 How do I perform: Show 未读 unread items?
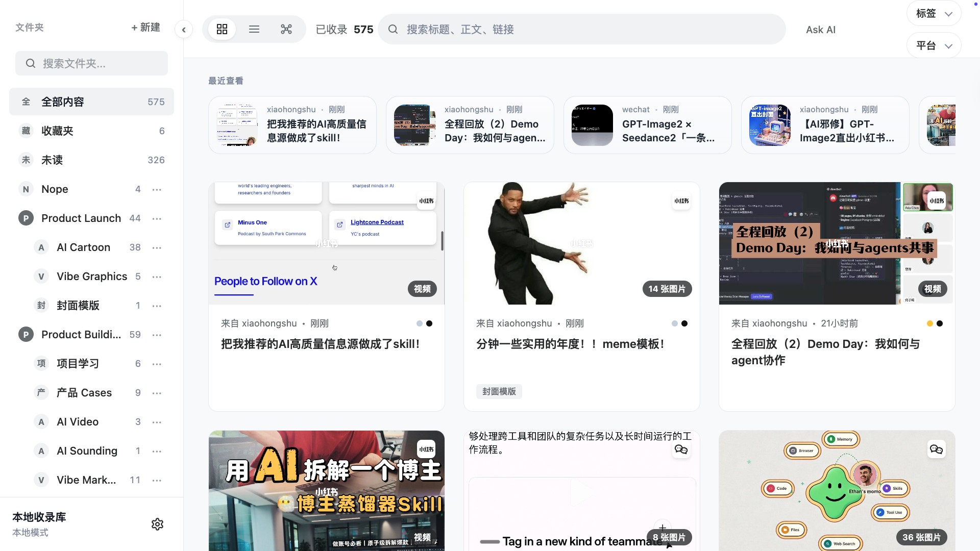click(91, 160)
